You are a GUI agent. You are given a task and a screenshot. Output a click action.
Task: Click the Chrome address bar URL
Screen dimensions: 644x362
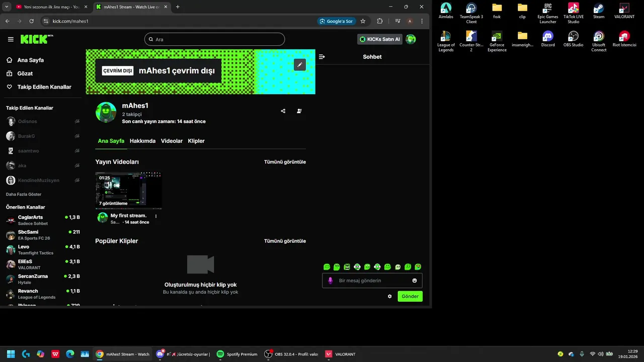70,21
